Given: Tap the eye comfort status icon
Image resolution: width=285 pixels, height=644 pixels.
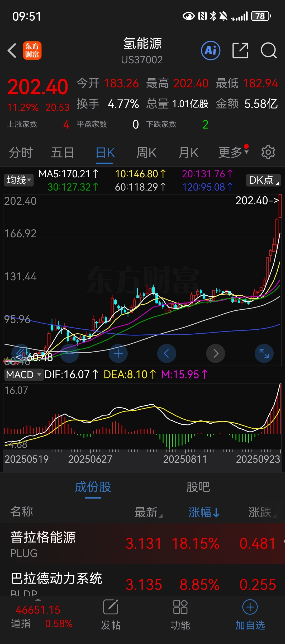Looking at the screenshot, I should (x=188, y=16).
